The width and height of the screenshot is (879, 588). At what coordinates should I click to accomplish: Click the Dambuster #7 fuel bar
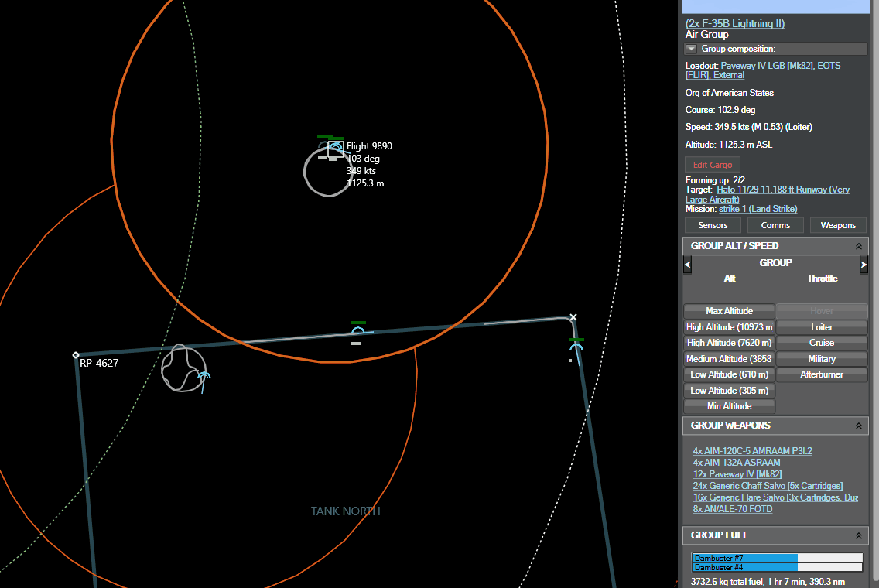(x=778, y=558)
